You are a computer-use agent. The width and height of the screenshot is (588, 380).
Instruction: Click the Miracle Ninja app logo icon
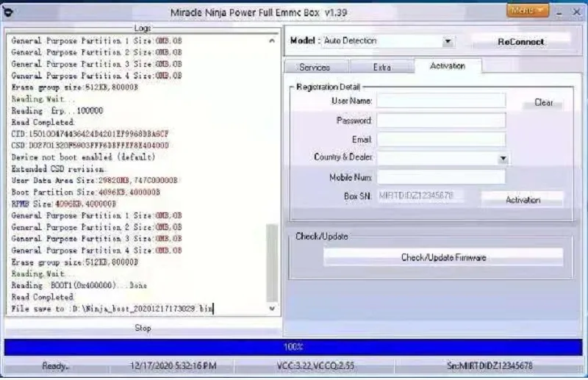(x=8, y=12)
